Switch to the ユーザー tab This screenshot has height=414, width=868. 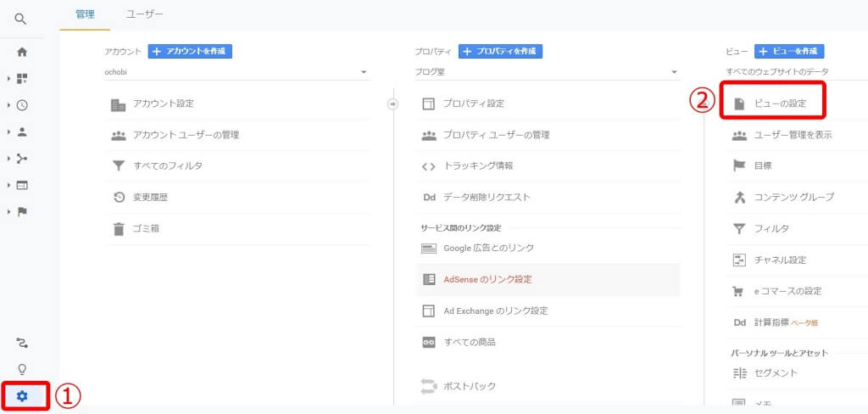tap(144, 15)
